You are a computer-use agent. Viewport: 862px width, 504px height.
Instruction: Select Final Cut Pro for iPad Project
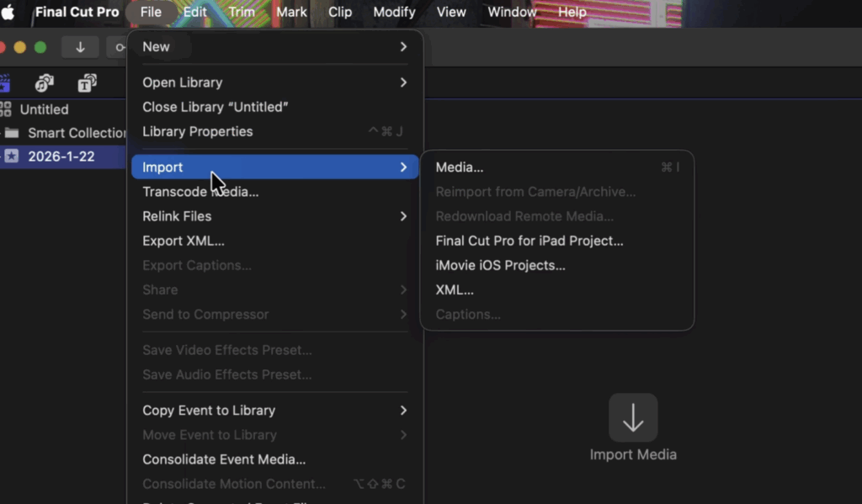click(x=529, y=241)
